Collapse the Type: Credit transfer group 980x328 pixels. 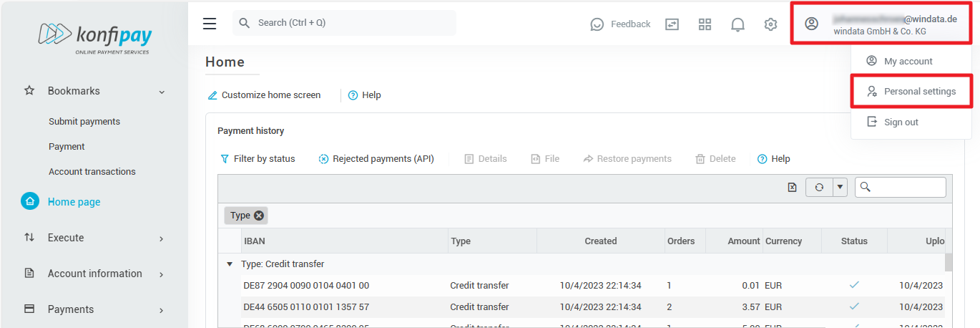tap(230, 264)
